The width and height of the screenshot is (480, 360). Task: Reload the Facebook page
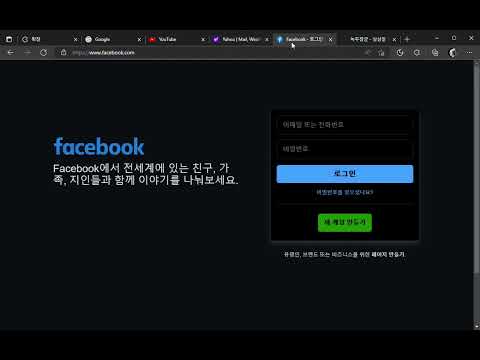(43, 52)
